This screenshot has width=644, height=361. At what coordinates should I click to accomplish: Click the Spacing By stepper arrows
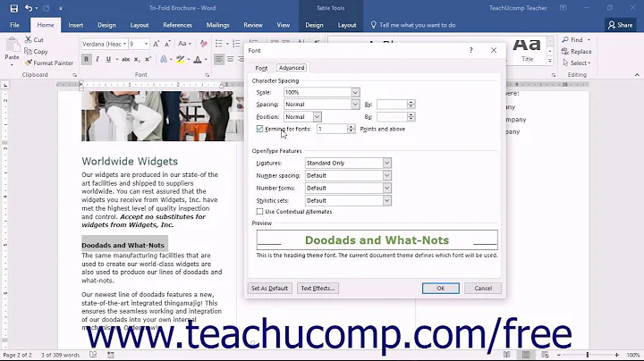click(x=411, y=105)
